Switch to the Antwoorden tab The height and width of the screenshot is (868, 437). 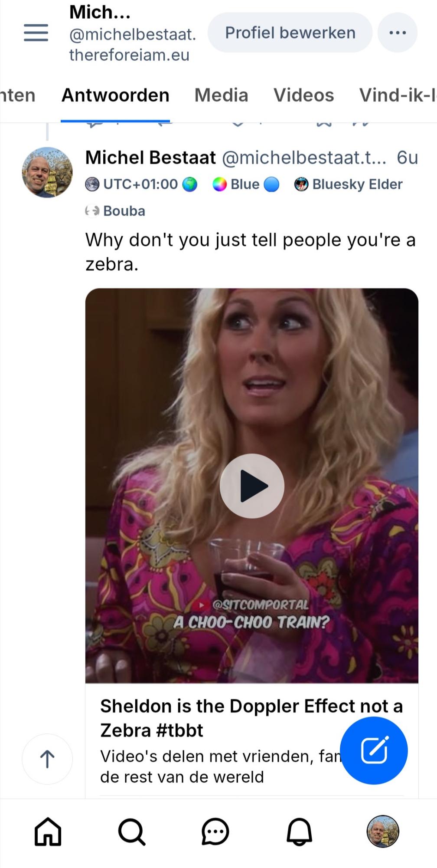pyautogui.click(x=115, y=95)
